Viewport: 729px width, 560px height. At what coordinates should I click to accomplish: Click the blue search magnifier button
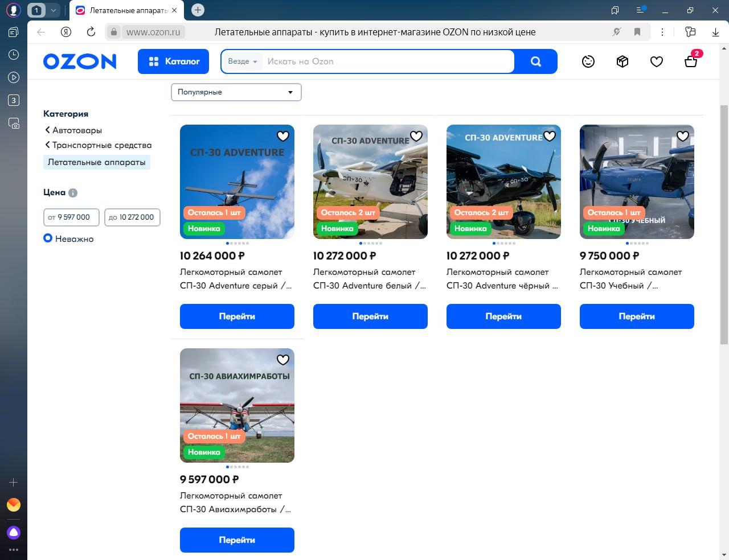click(x=535, y=61)
